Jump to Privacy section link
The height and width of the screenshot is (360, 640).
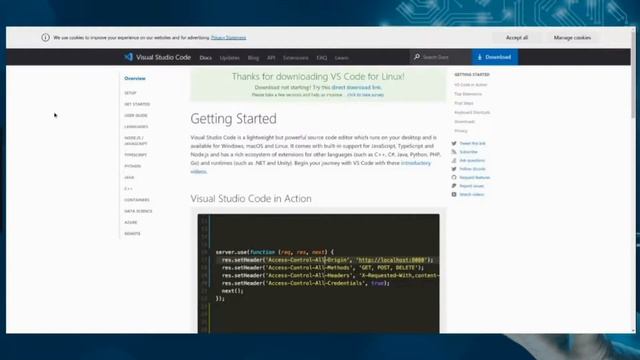click(461, 131)
